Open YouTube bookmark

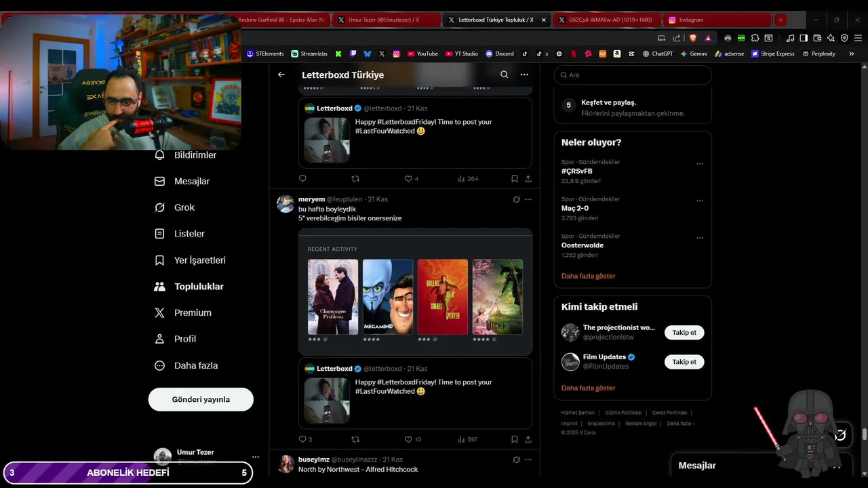click(422, 54)
